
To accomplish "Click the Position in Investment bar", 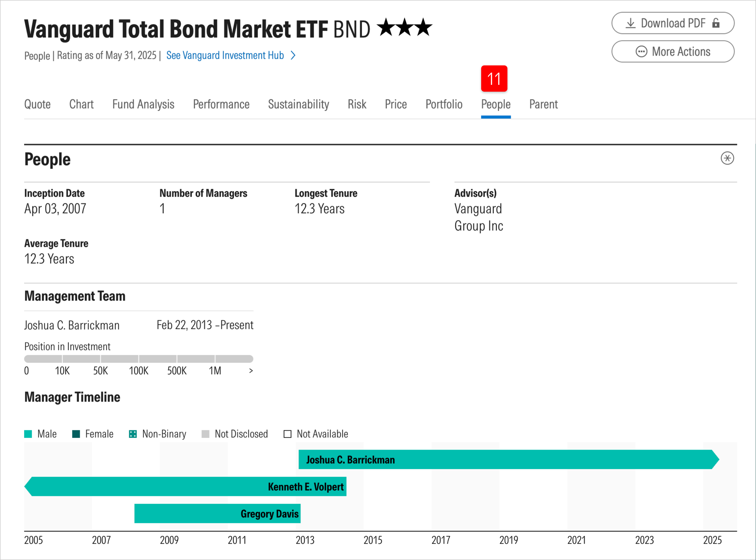I will tap(139, 359).
